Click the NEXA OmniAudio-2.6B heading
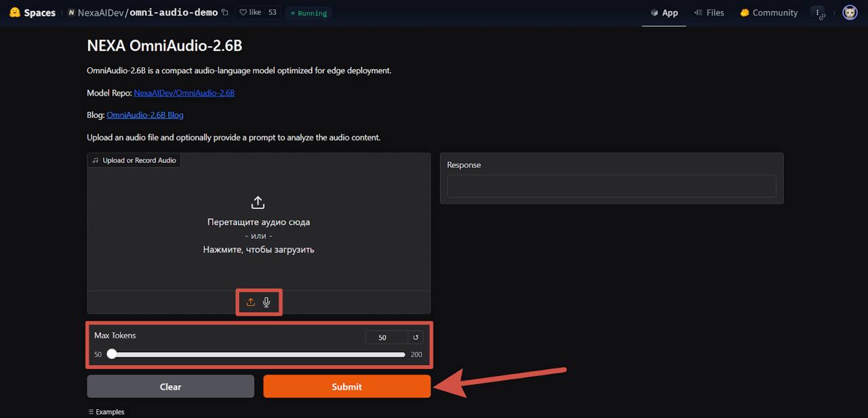The height and width of the screenshot is (418, 868). 165,46
